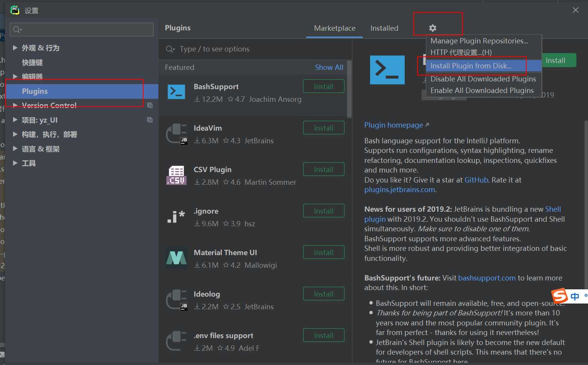Image resolution: width=588 pixels, height=365 pixels.
Task: Select the IdeaVim plugin name
Action: [208, 128]
